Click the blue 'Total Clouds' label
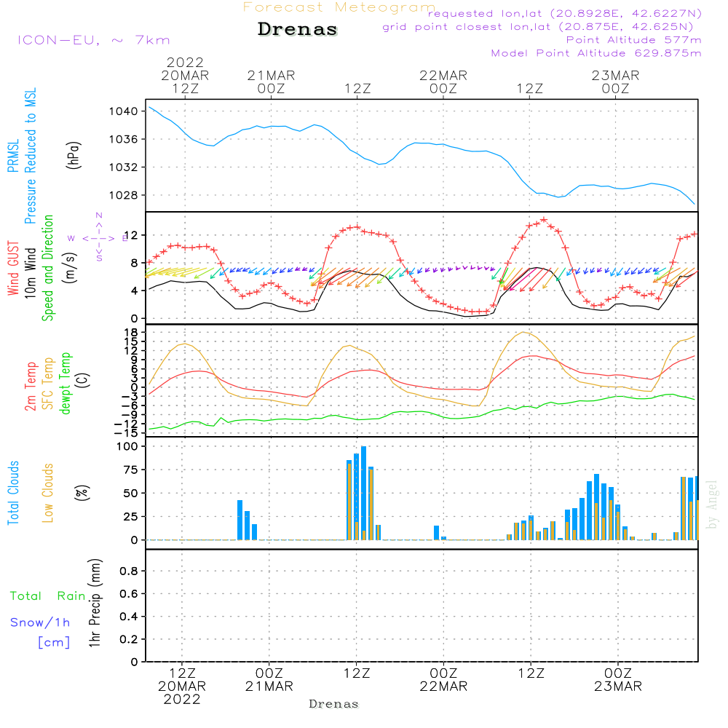The image size is (728, 728). click(13, 493)
